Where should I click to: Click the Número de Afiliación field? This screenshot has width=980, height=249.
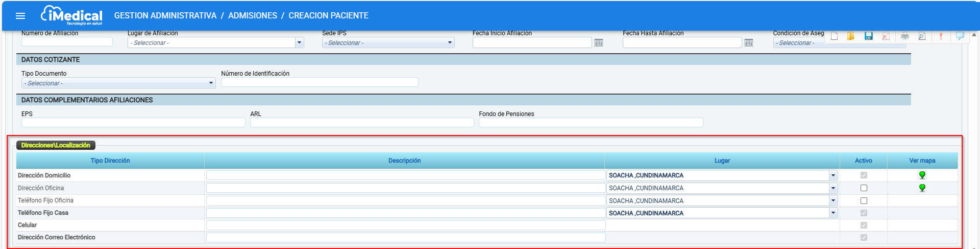(x=67, y=42)
